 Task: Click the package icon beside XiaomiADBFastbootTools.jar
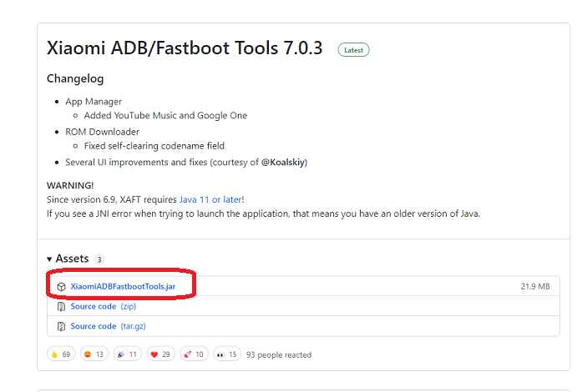[x=61, y=287]
